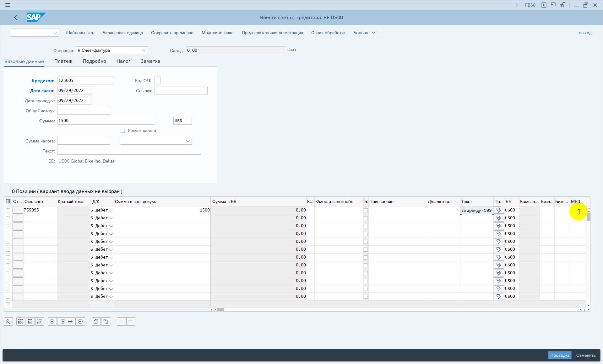The image size is (603, 364).
Task: Tick the Код ОГК box
Action: (158, 81)
